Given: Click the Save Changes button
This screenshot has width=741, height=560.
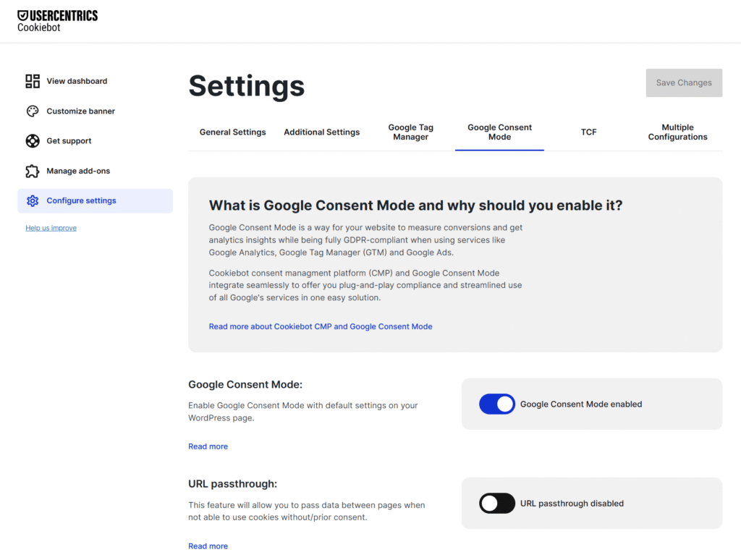Looking at the screenshot, I should pos(684,82).
